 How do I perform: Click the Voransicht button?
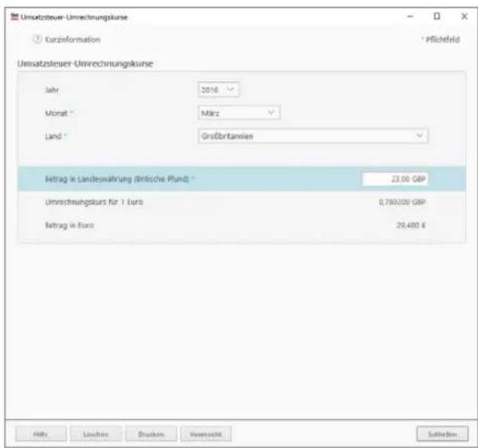205,434
